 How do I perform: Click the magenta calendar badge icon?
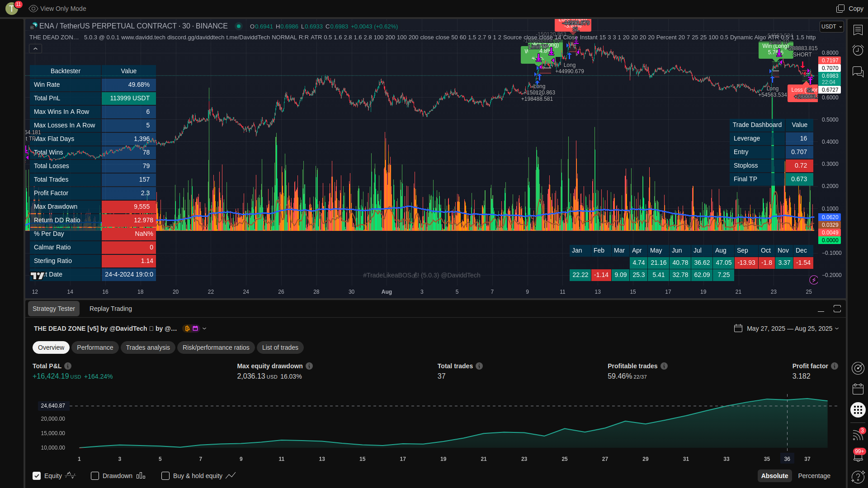click(x=196, y=328)
